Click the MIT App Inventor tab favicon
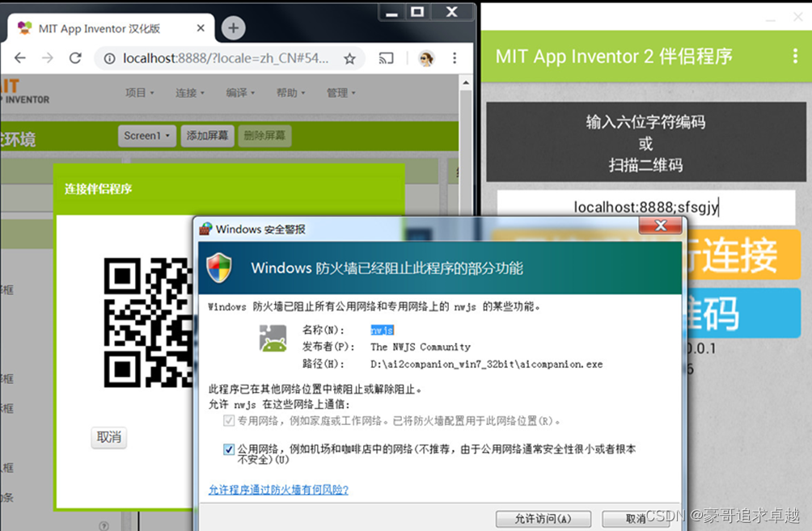Viewport: 812px width, 531px height. click(24, 28)
